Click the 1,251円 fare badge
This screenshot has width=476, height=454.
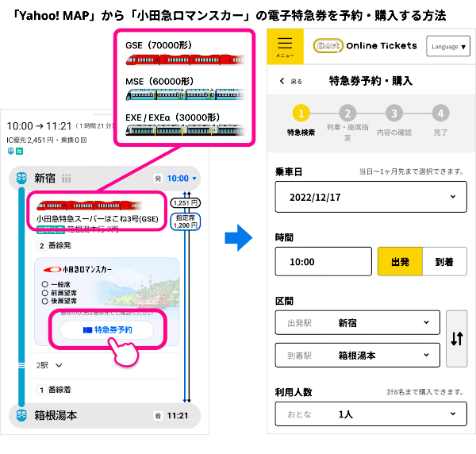pos(186,203)
